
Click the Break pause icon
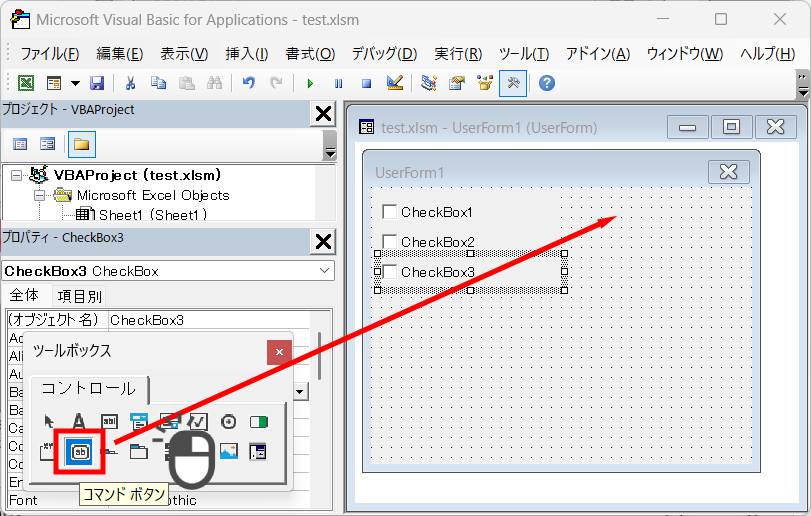pyautogui.click(x=338, y=83)
